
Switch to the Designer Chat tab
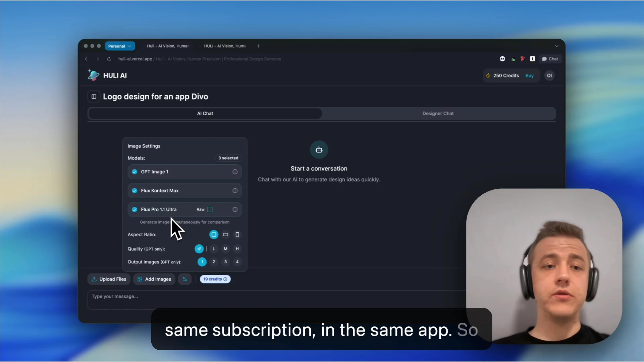click(x=438, y=114)
